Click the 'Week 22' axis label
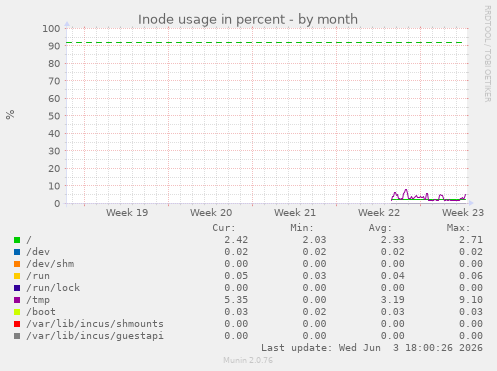 (x=379, y=213)
